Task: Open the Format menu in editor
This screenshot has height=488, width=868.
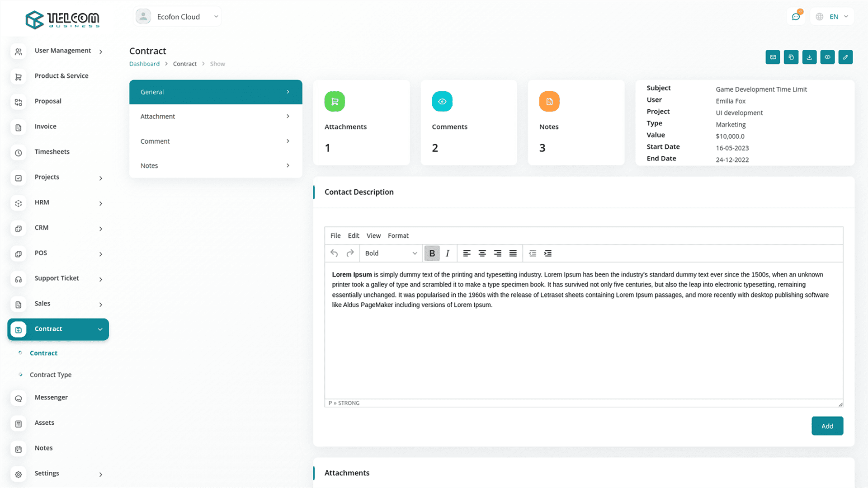Action: (x=398, y=236)
